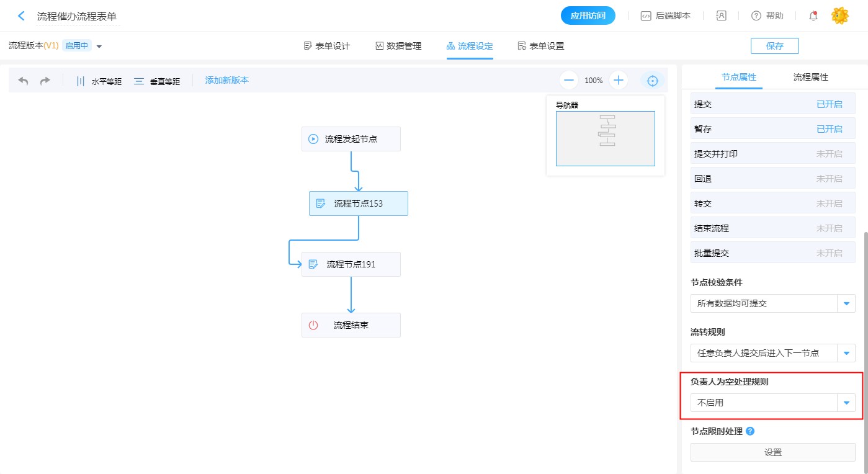This screenshot has height=474, width=868.
Task: Click the 保存 button
Action: (x=774, y=46)
